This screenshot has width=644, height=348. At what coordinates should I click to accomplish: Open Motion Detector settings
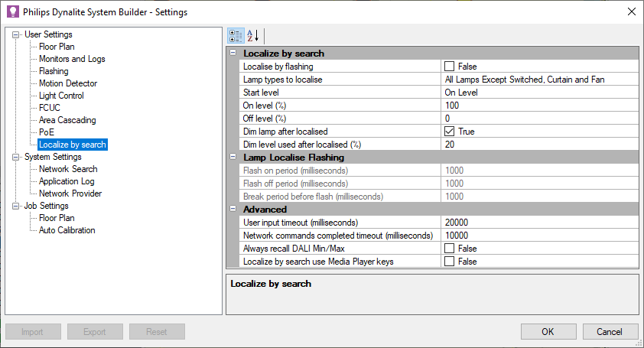click(68, 83)
